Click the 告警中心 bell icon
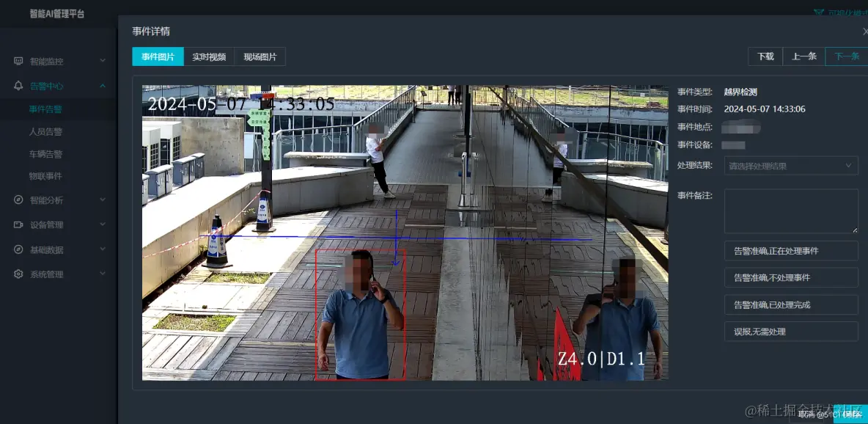868x424 pixels. coord(19,86)
